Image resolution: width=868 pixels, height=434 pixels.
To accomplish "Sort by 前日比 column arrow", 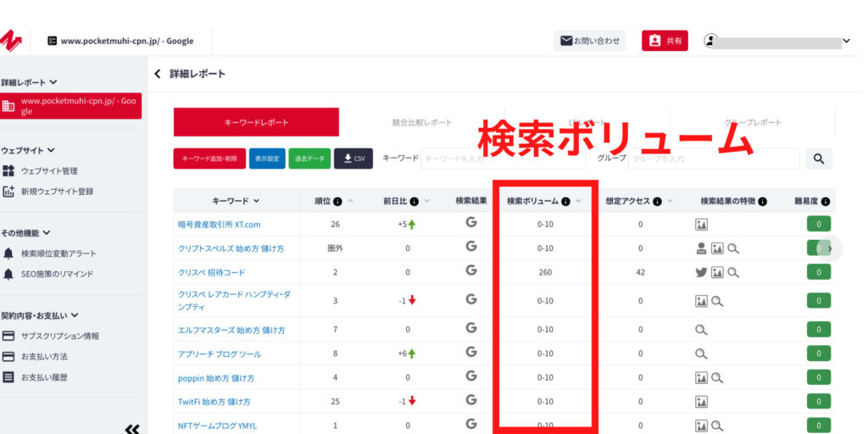I will tap(427, 202).
